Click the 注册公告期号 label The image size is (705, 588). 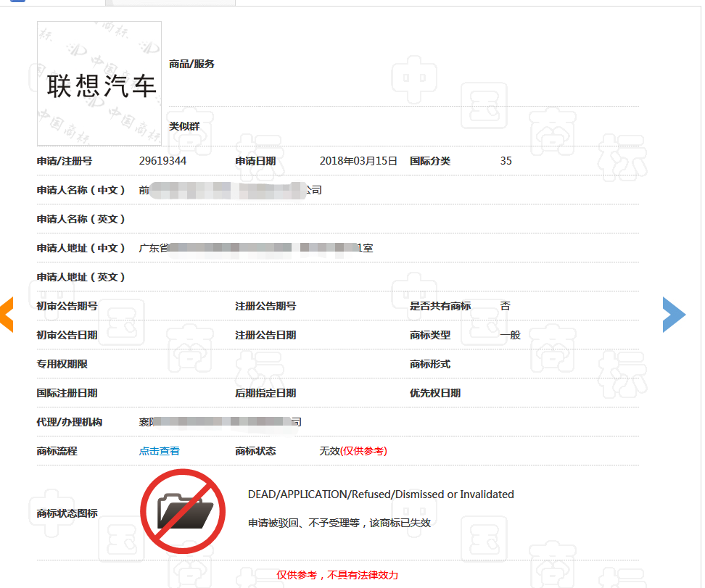tap(265, 306)
